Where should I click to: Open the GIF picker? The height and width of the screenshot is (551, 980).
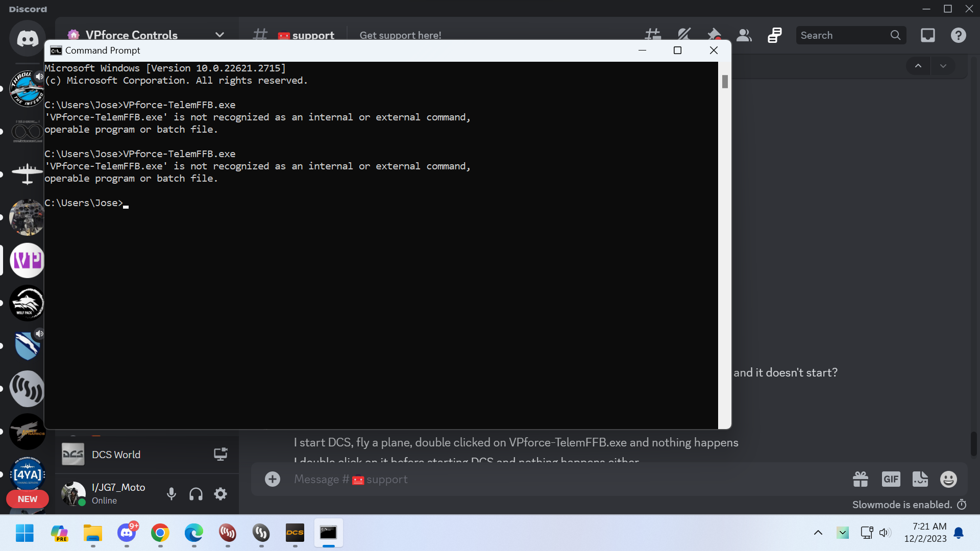click(x=891, y=479)
